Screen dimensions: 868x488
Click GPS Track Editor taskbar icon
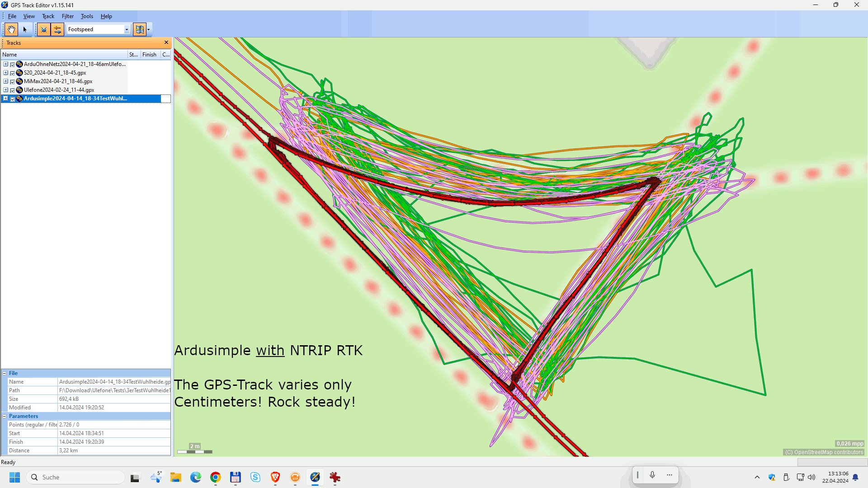pos(315,477)
